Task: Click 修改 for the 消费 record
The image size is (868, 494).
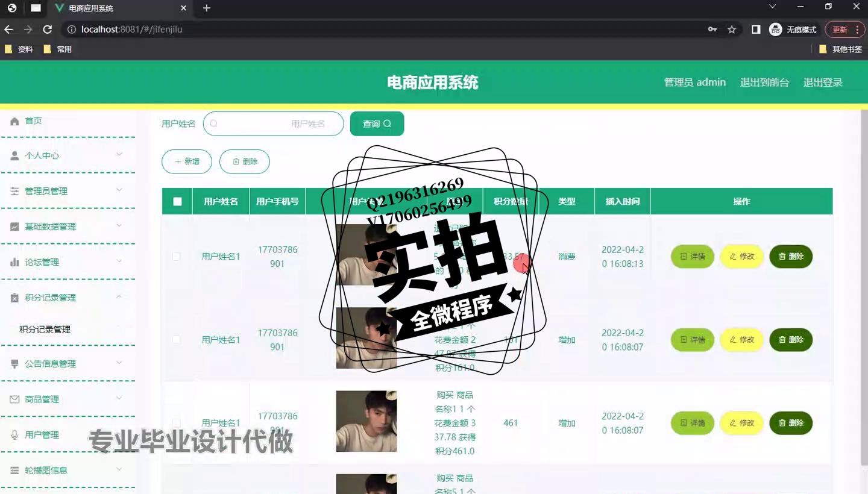Action: coord(742,257)
